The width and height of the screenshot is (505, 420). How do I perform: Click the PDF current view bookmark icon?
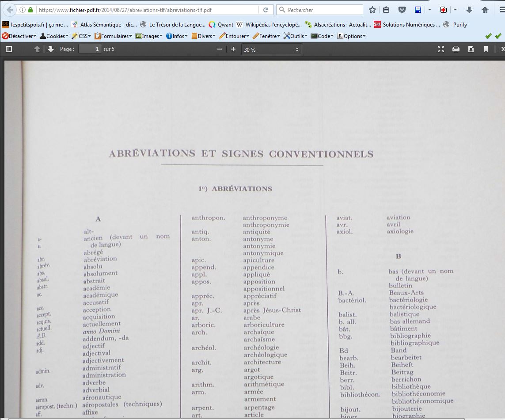(486, 49)
